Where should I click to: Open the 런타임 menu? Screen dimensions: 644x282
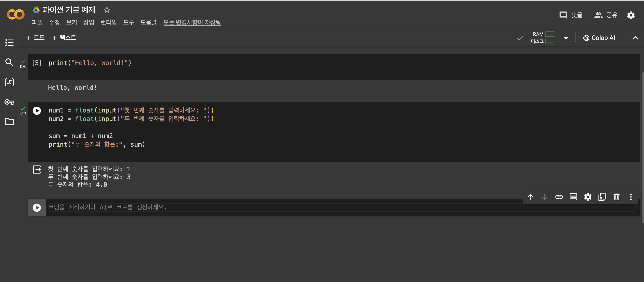(109, 22)
